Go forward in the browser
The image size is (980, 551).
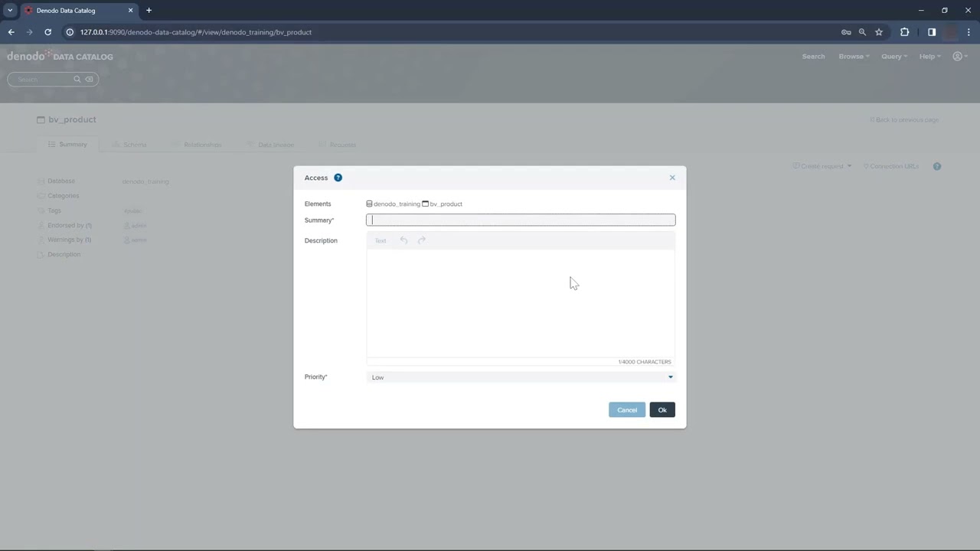(29, 32)
